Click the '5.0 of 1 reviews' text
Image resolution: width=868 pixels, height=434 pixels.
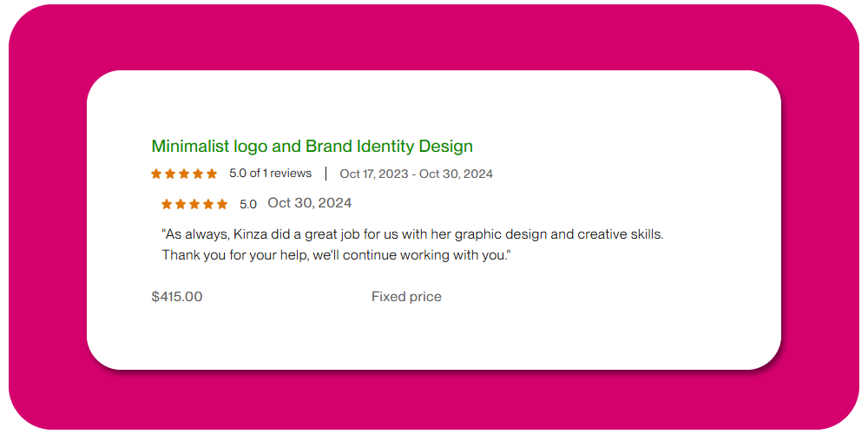tap(270, 174)
